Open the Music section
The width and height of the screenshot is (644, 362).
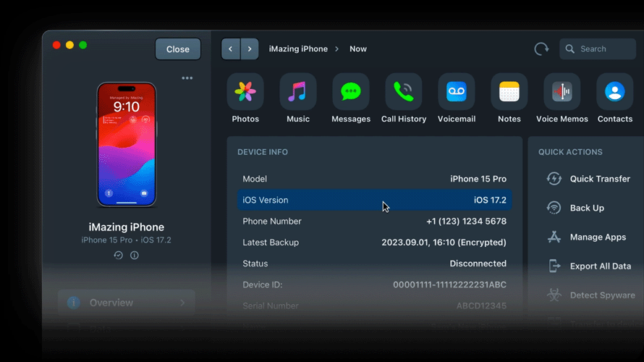(298, 92)
